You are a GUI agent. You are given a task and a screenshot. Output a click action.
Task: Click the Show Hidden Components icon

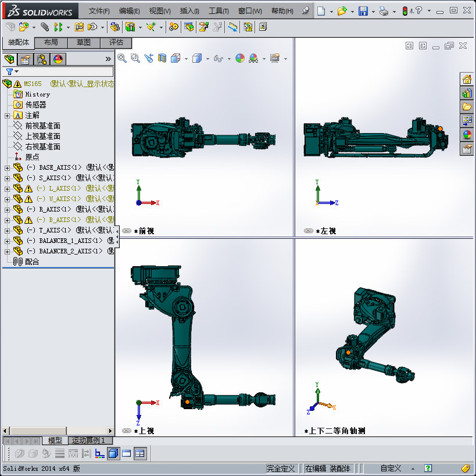[x=114, y=27]
